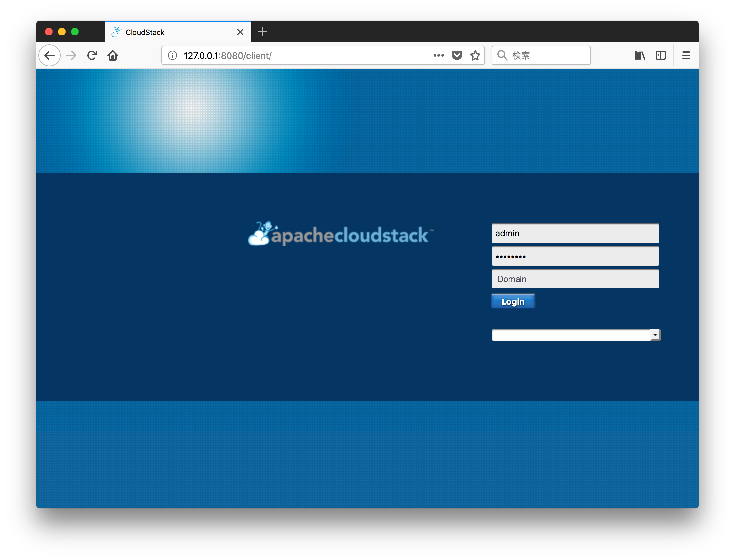This screenshot has height=560, width=735.
Task: Close the CloudStack tab
Action: click(240, 32)
